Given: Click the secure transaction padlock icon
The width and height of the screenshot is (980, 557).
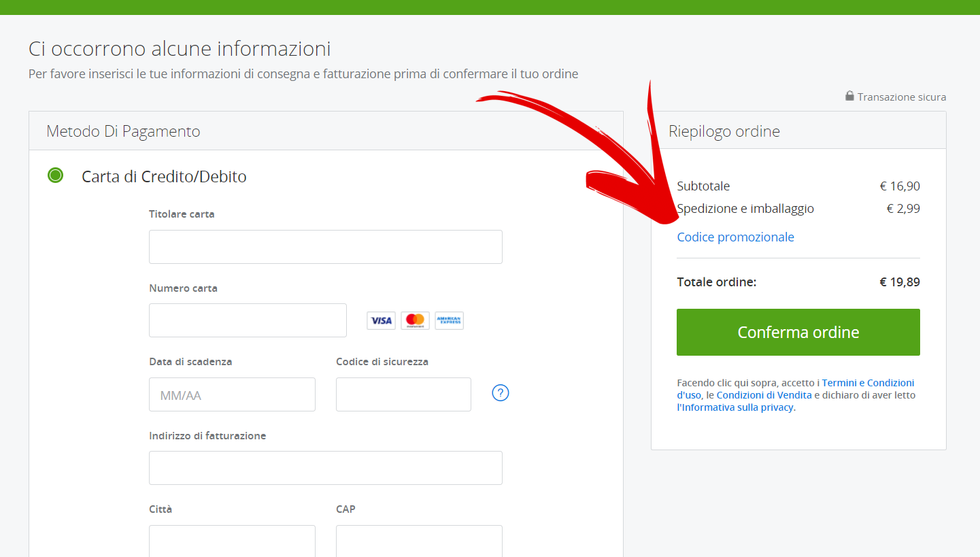Looking at the screenshot, I should (849, 97).
